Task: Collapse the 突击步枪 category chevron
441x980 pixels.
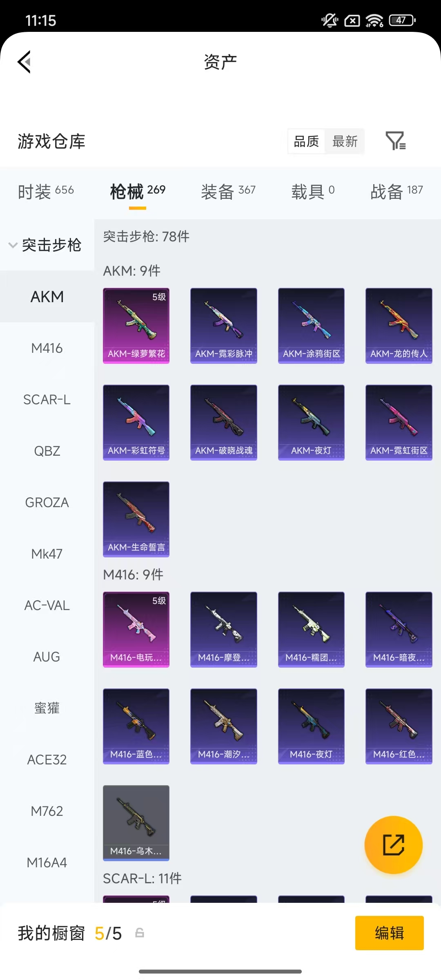Action: [13, 245]
